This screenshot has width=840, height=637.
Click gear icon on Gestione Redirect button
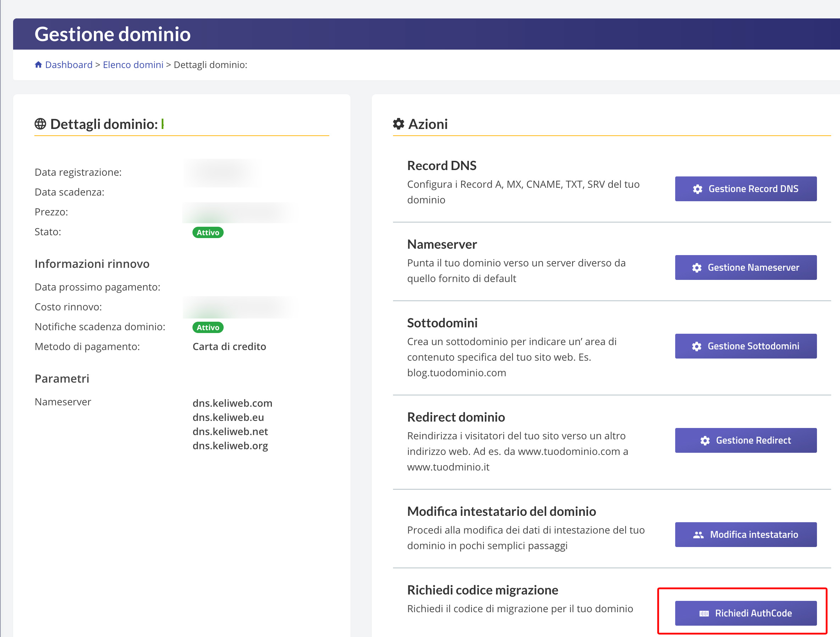[705, 440]
